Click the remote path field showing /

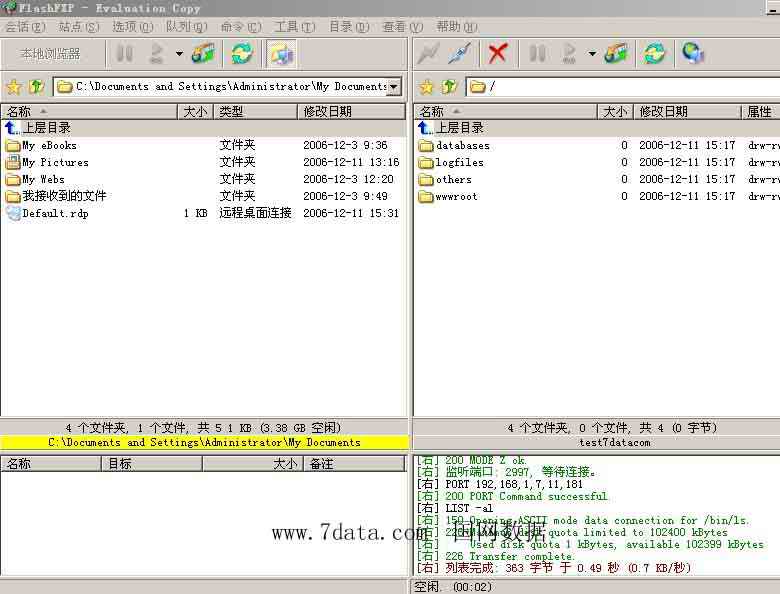click(x=623, y=87)
